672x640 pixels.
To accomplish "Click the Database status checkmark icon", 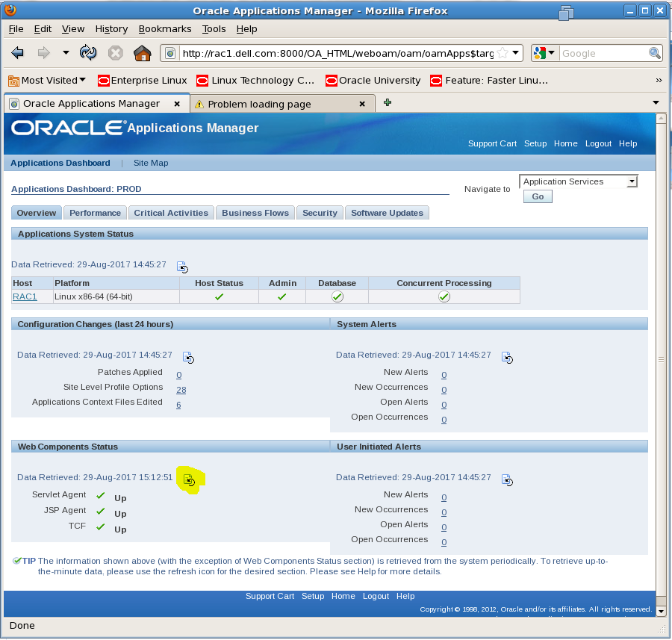I will pyautogui.click(x=337, y=296).
